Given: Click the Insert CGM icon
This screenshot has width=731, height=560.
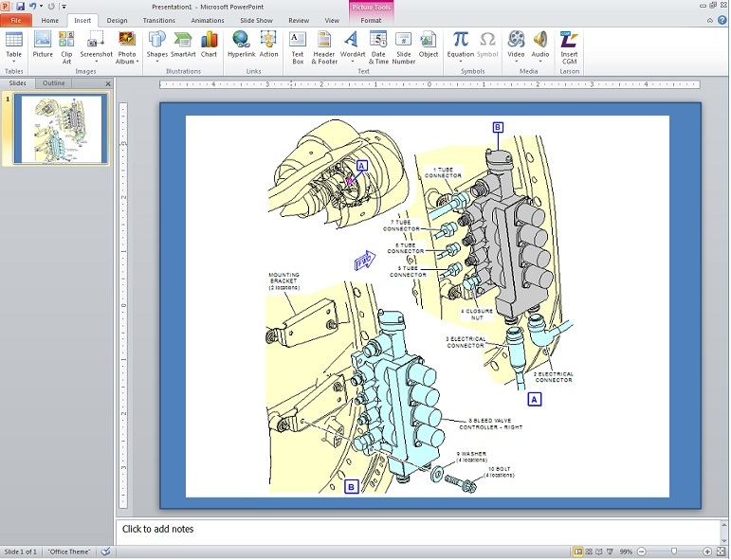Looking at the screenshot, I should 569,40.
